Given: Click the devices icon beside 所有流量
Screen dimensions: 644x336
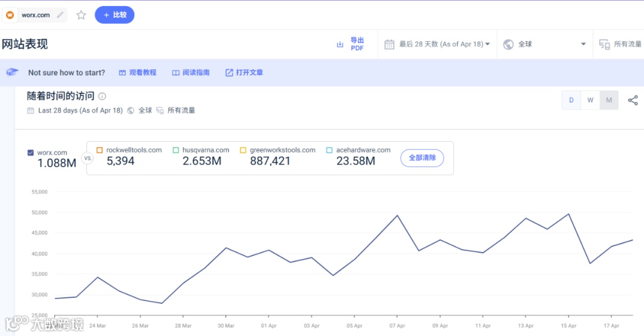Looking at the screenshot, I should point(604,44).
